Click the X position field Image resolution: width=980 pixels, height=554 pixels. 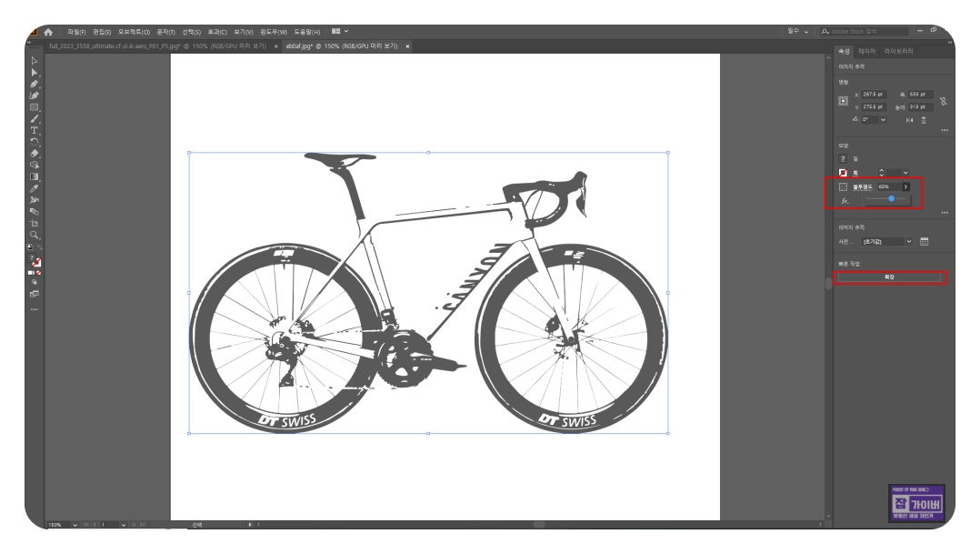874,95
